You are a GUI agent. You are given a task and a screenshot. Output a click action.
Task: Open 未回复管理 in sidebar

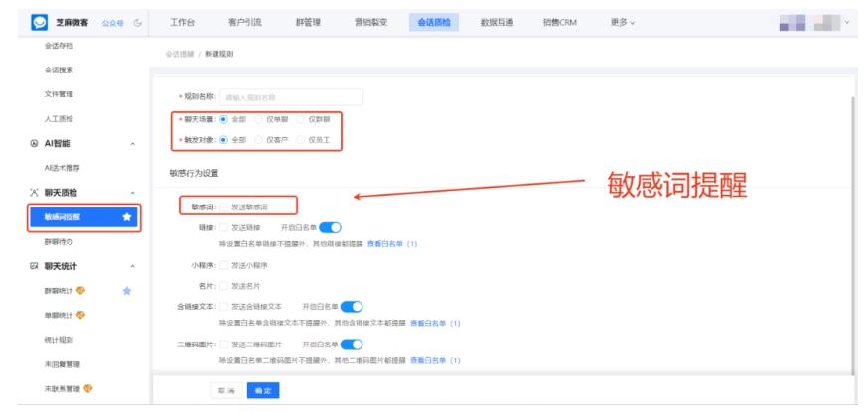(x=63, y=364)
